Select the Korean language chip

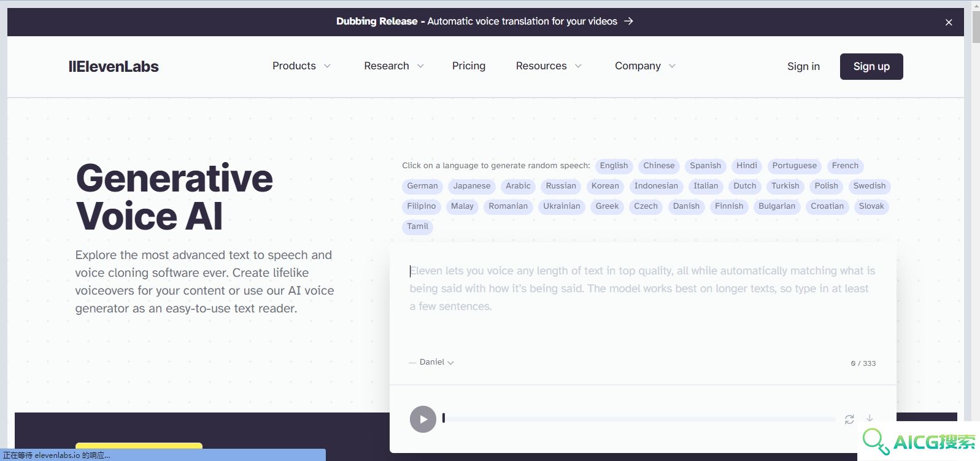click(605, 186)
